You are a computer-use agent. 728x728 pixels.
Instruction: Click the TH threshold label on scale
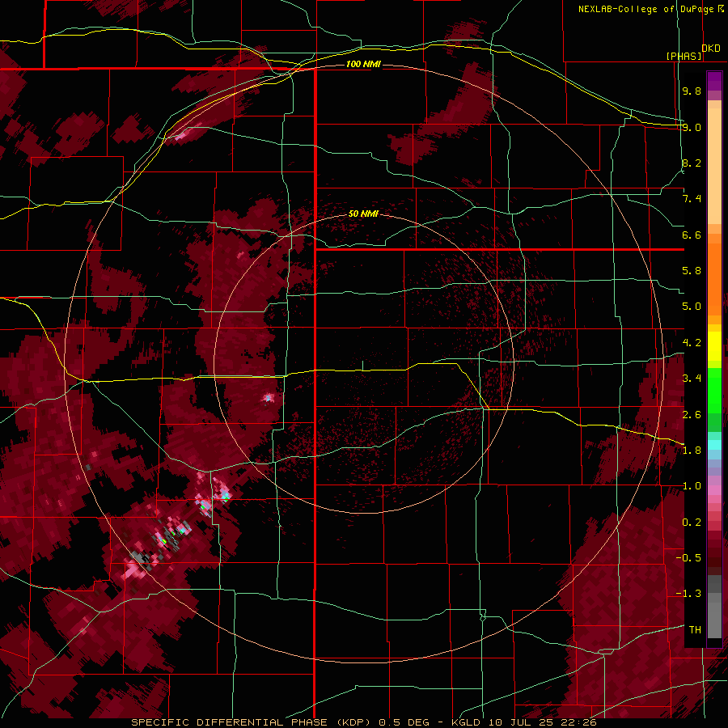[x=695, y=630]
